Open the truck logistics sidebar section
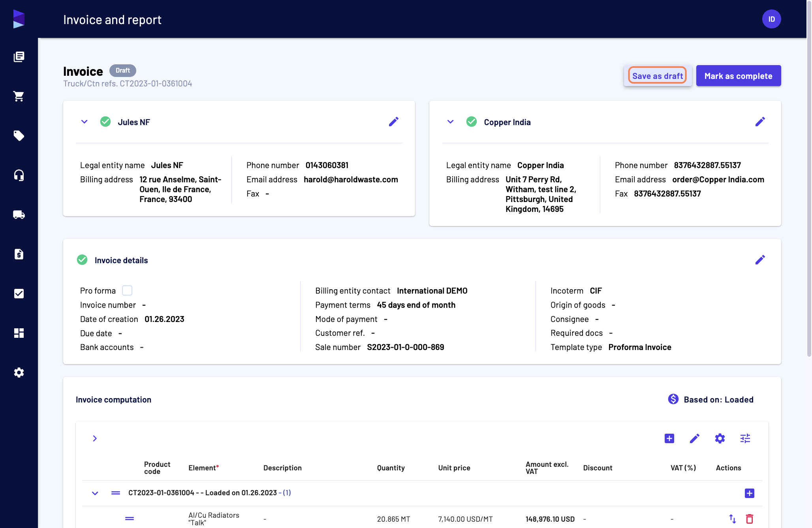 [x=19, y=215]
